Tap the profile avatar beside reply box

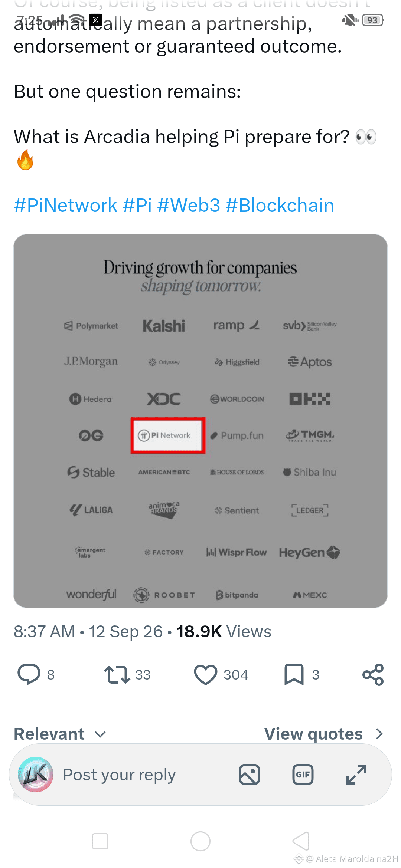pos(36,775)
